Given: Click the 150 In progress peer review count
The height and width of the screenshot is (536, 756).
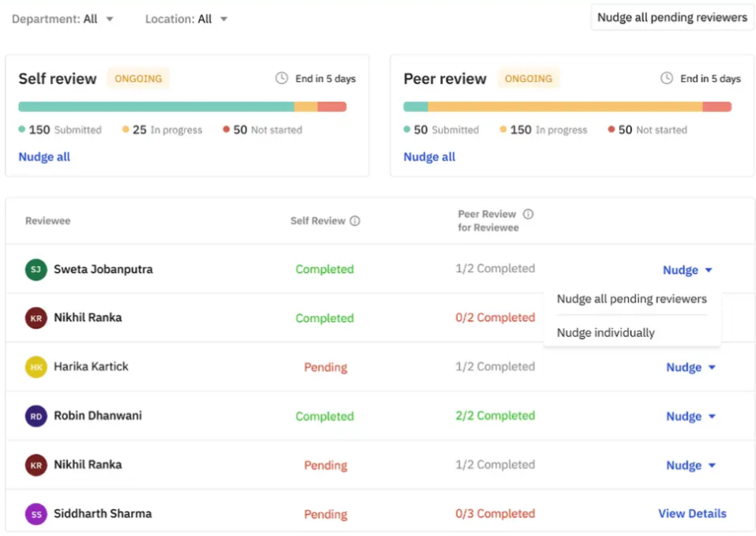Looking at the screenshot, I should click(x=544, y=129).
